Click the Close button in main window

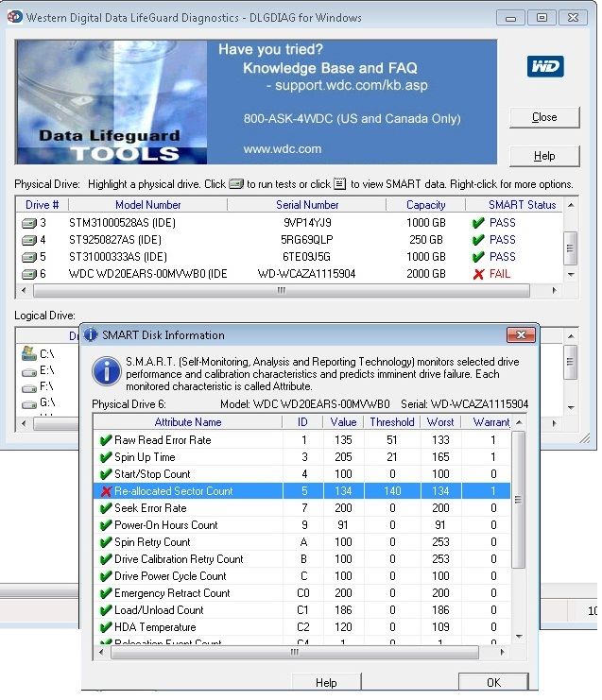(544, 117)
